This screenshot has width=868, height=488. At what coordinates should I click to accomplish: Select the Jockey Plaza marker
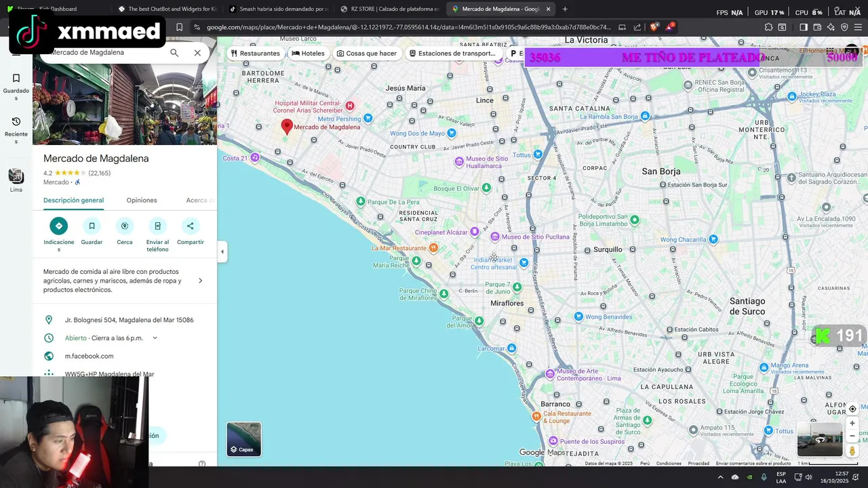pos(792,97)
